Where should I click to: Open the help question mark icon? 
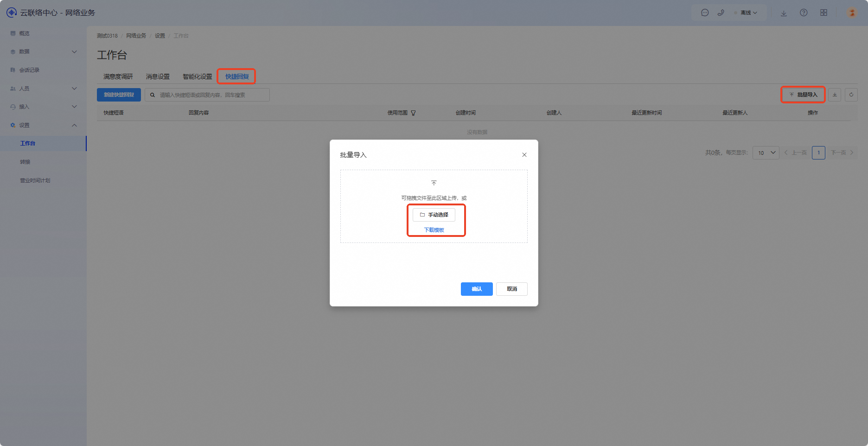tap(804, 13)
